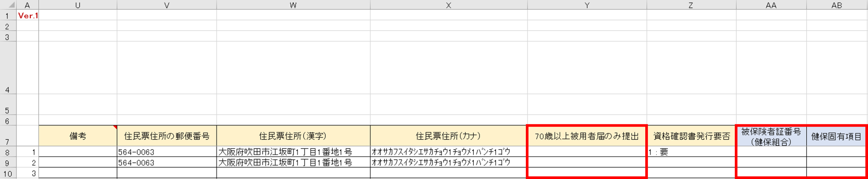Select column AA header
Image resolution: width=868 pixels, height=179 pixels.
(771, 5)
